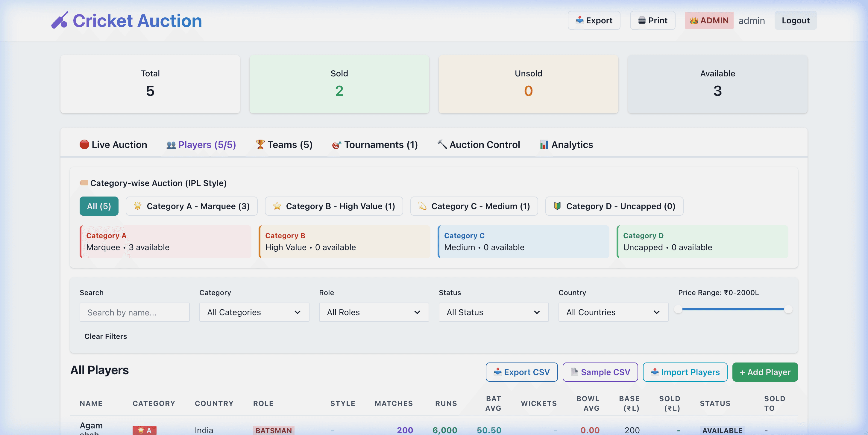Click the Import Players button
The image size is (868, 435).
[x=685, y=372]
